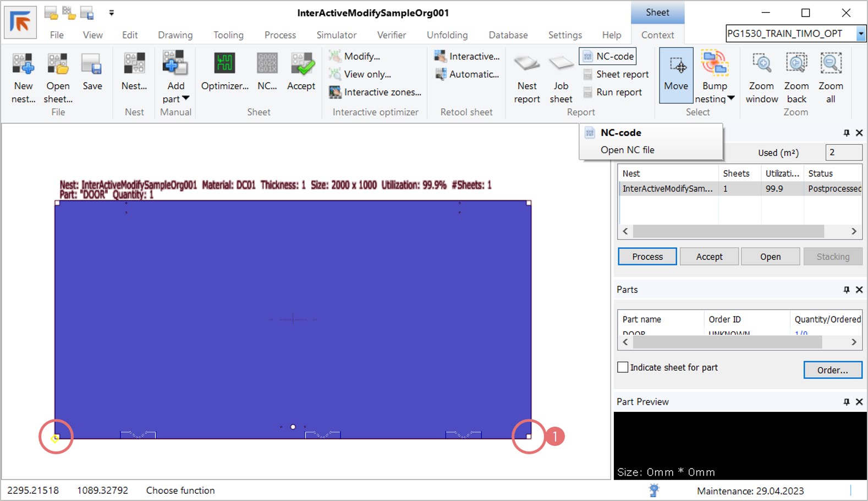The width and height of the screenshot is (868, 501).
Task: Click the Zoom all icon
Action: 831,65
